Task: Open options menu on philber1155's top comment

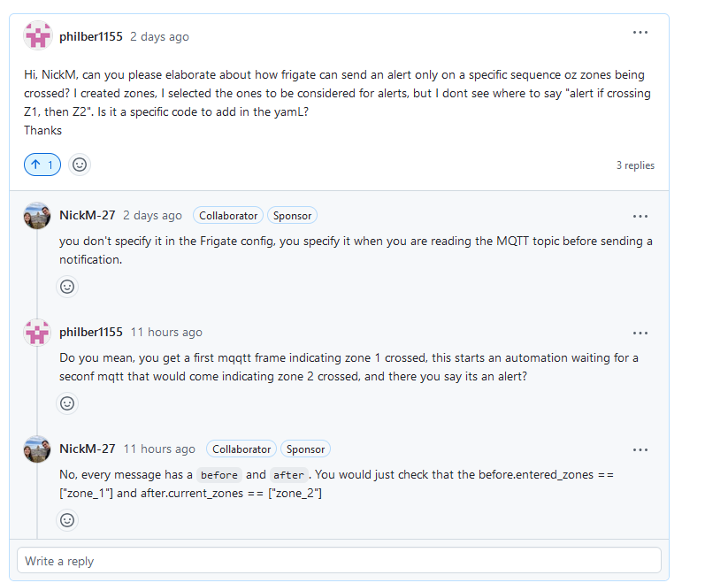Action: pos(640,33)
